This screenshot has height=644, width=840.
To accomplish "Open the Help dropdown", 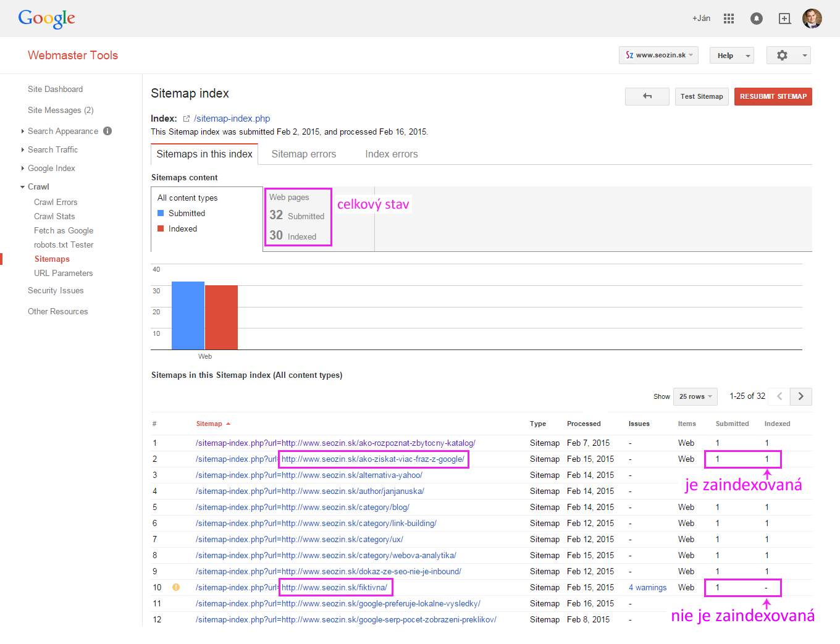I will [x=731, y=55].
